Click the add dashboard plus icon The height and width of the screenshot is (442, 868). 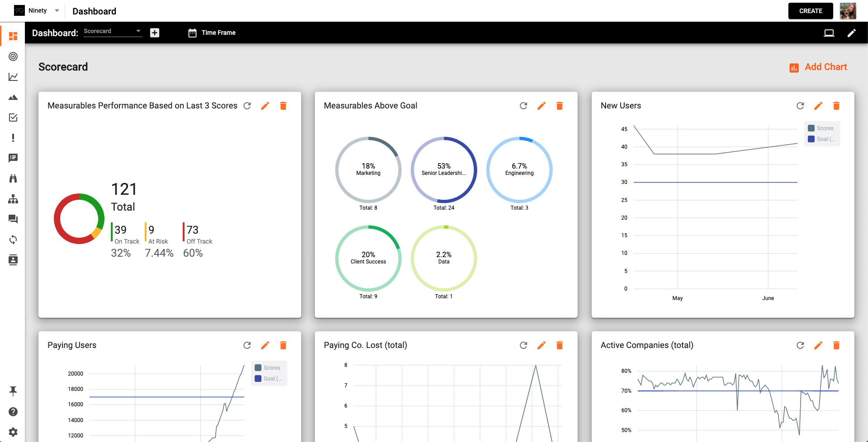point(155,33)
